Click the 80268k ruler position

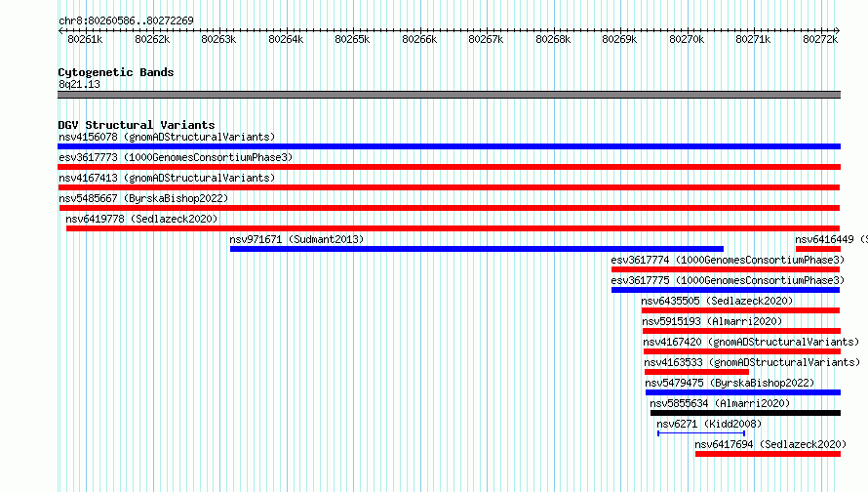click(x=553, y=39)
